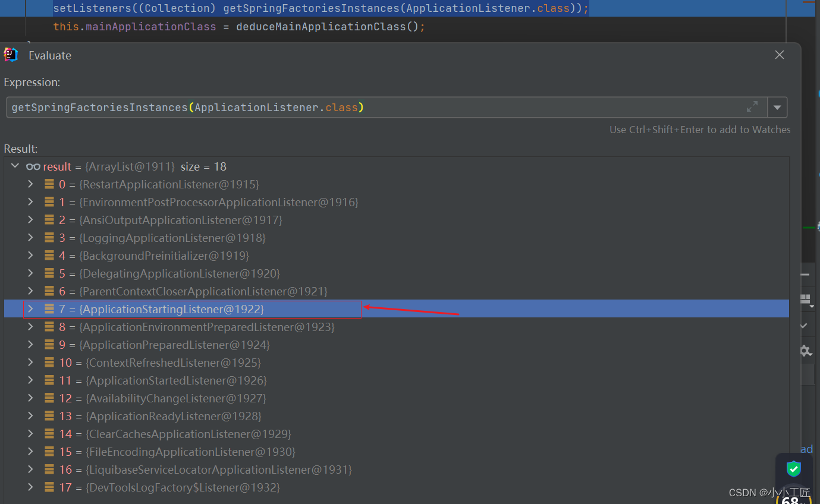Expand item 2 AnsiOutputApplicationListener

pos(30,220)
